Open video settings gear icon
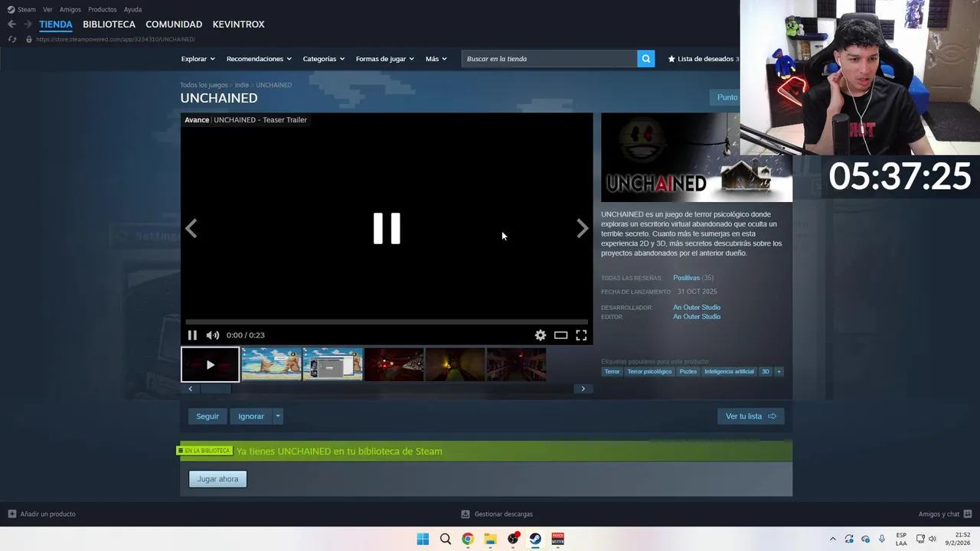 click(541, 335)
